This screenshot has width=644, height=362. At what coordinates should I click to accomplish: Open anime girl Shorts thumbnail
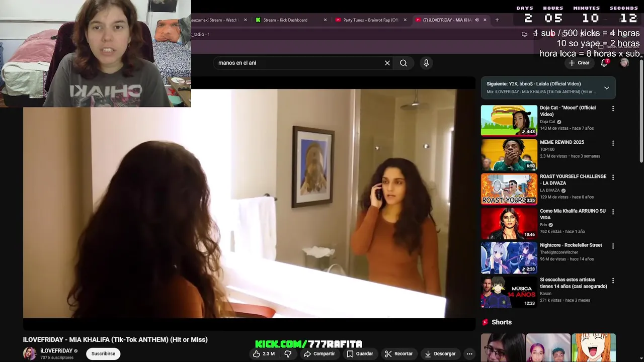pos(594,348)
